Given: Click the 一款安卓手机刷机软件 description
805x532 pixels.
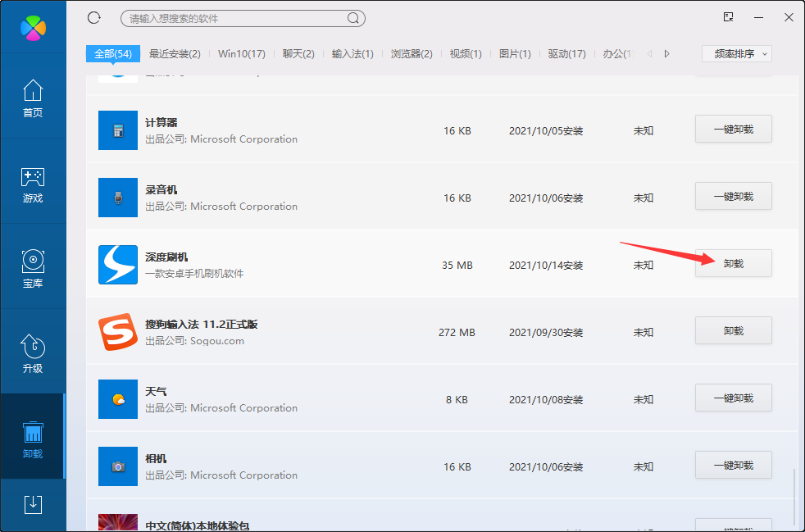Looking at the screenshot, I should (x=194, y=274).
